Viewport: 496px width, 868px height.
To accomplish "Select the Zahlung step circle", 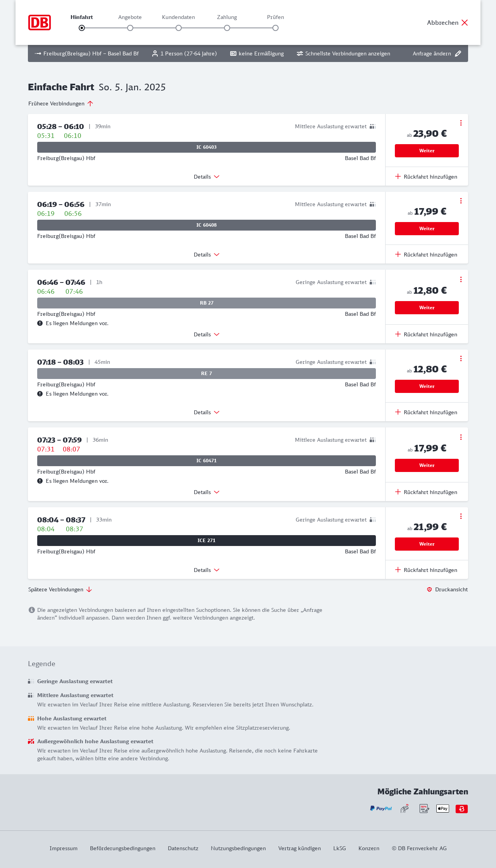I will coord(227,28).
